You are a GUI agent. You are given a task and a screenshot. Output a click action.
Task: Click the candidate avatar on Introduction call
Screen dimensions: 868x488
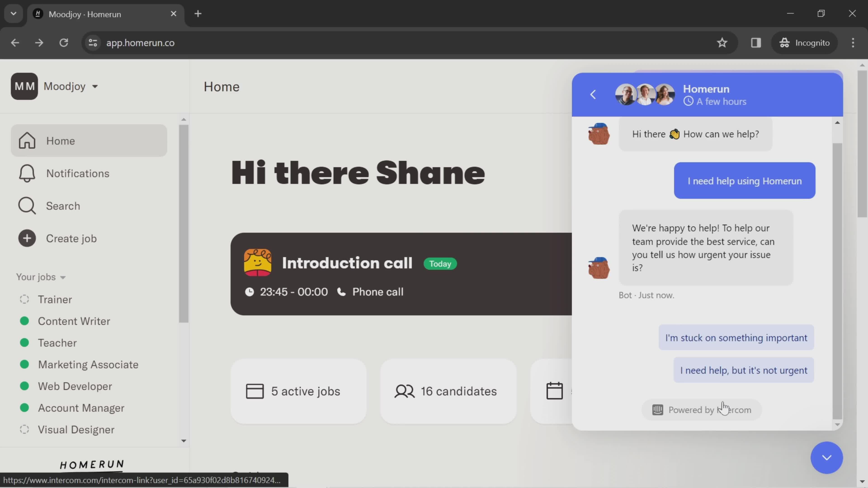pos(258,263)
